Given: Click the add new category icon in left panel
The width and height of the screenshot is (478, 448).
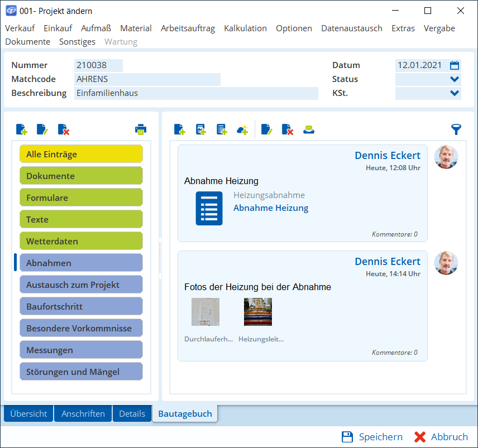Looking at the screenshot, I should coord(21,130).
